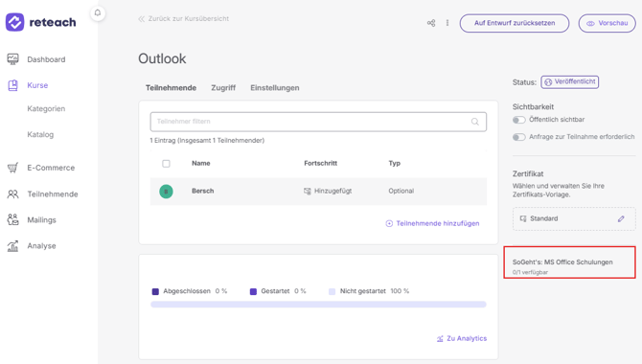
Task: Click the certificate icon beside Standard
Action: [523, 218]
